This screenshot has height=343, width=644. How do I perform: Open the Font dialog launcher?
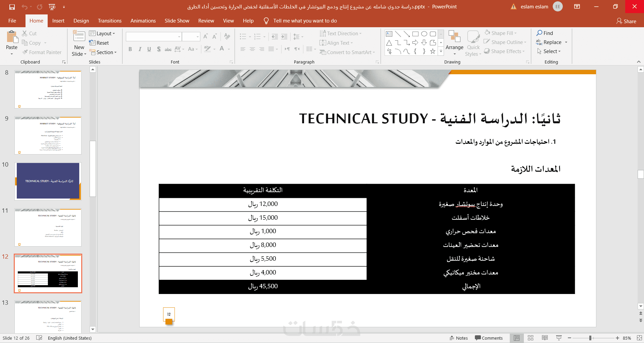[x=231, y=62]
